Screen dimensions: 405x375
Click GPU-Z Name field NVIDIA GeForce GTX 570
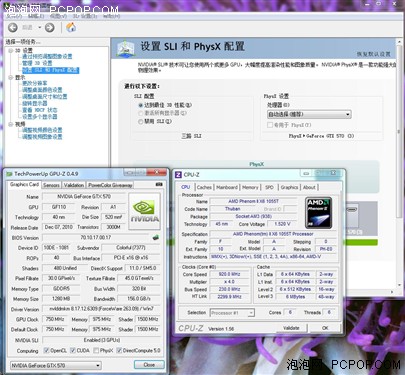[x=84, y=197]
